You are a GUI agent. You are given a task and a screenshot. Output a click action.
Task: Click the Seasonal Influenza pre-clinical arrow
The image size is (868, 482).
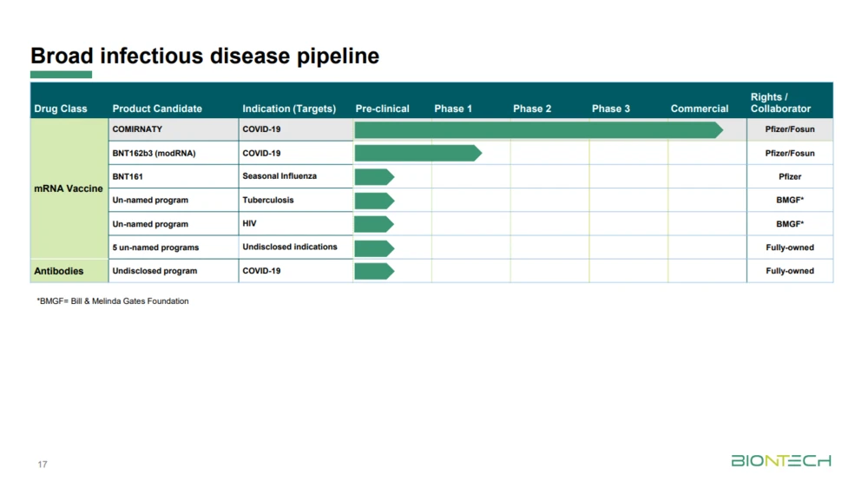(374, 177)
